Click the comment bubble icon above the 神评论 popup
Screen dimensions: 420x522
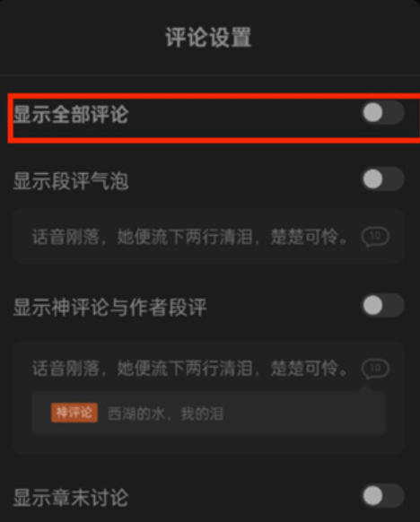375,369
